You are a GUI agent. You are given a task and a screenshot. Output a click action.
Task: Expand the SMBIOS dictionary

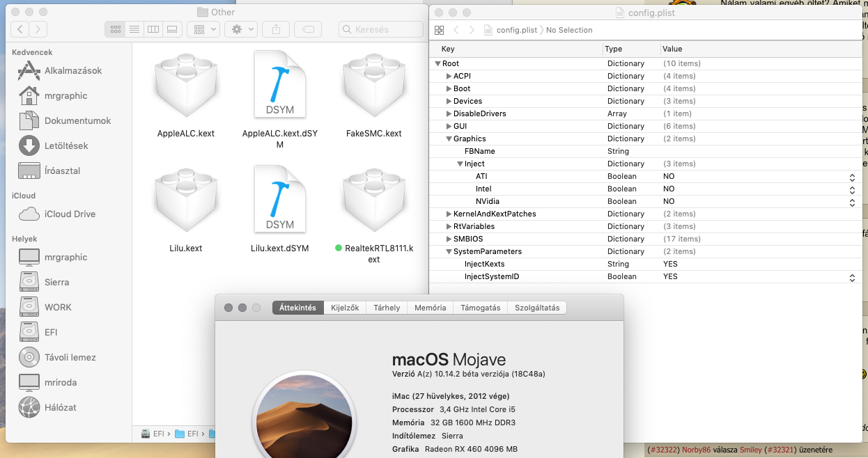tap(449, 239)
